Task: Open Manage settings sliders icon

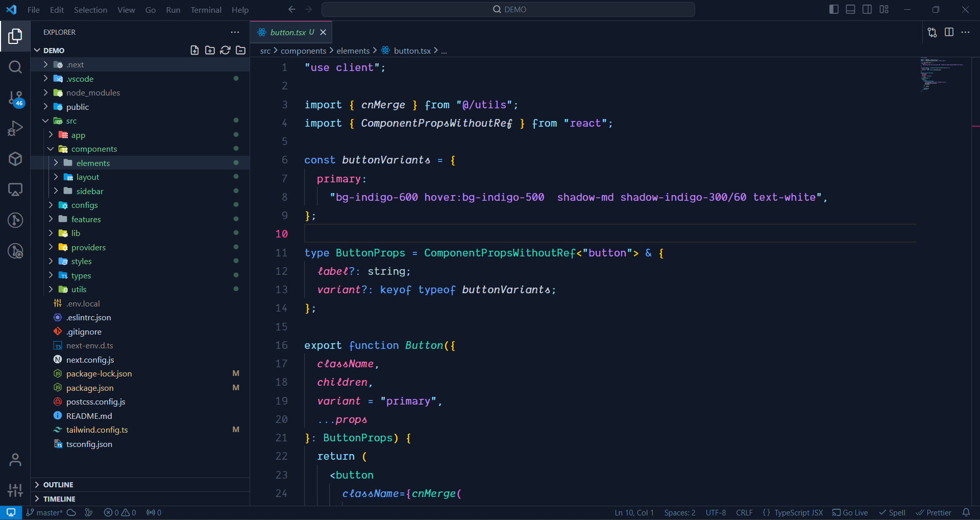Action: [x=15, y=490]
